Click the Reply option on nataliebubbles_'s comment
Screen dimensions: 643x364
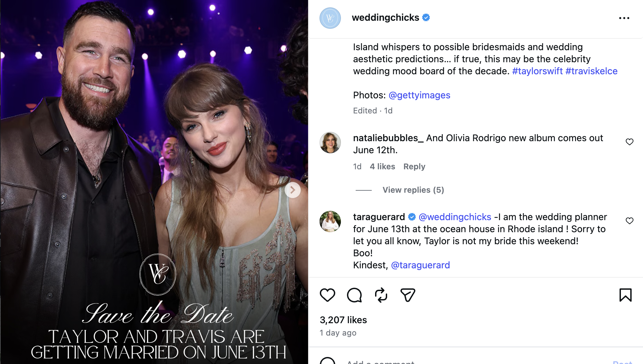coord(414,166)
